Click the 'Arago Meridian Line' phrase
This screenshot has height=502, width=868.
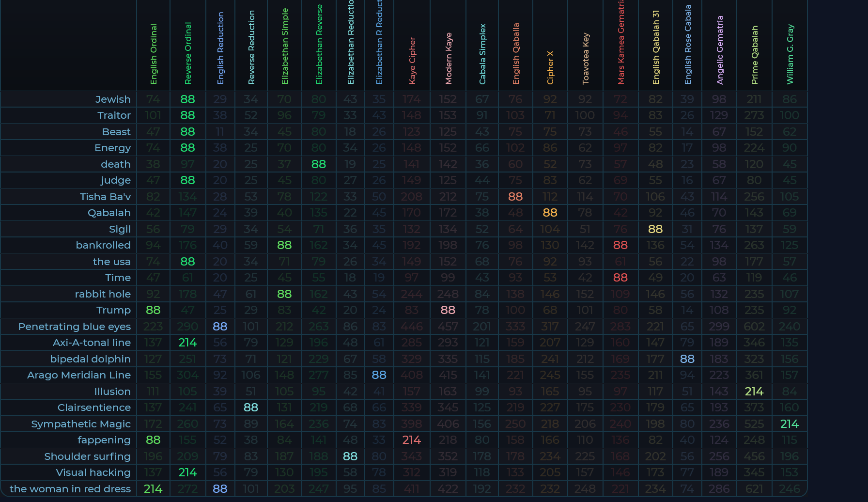(x=79, y=375)
